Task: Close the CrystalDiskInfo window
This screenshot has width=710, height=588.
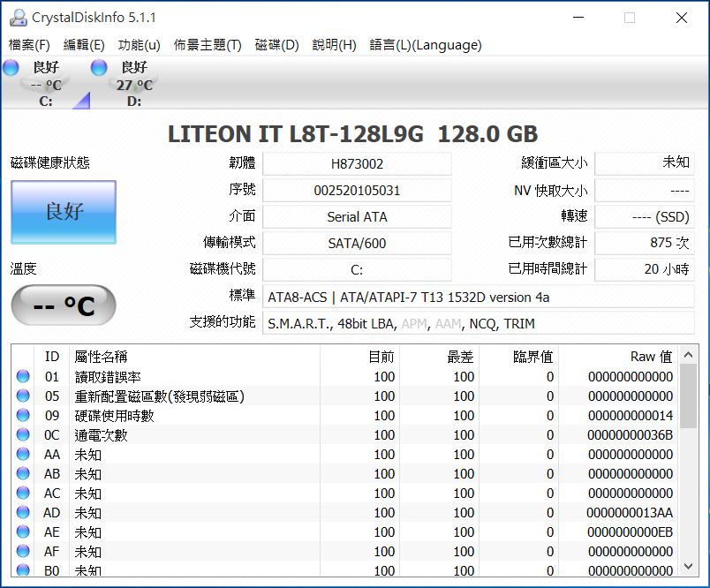Action: [x=682, y=18]
